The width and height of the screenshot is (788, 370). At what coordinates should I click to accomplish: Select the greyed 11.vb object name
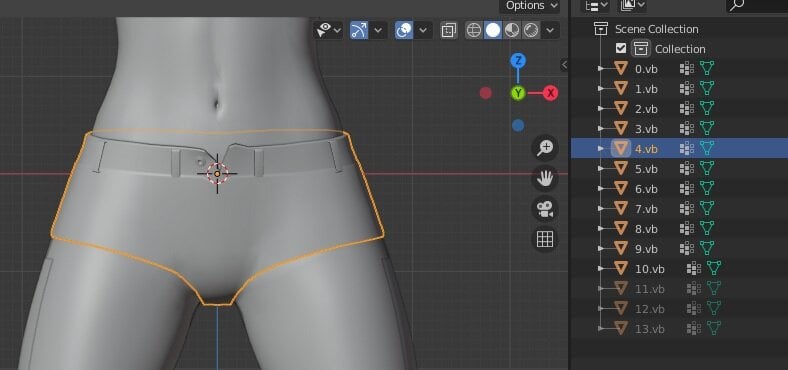coord(650,289)
